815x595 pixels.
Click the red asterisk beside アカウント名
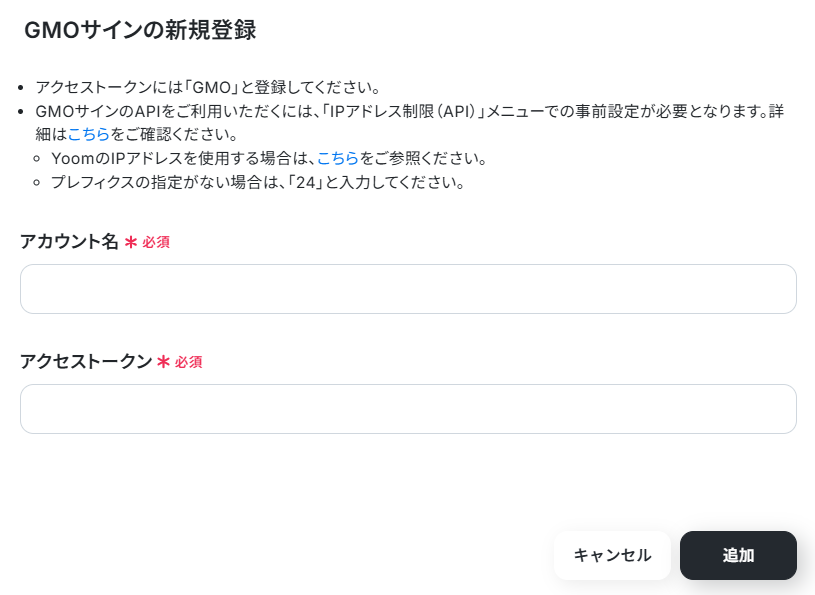click(x=130, y=242)
